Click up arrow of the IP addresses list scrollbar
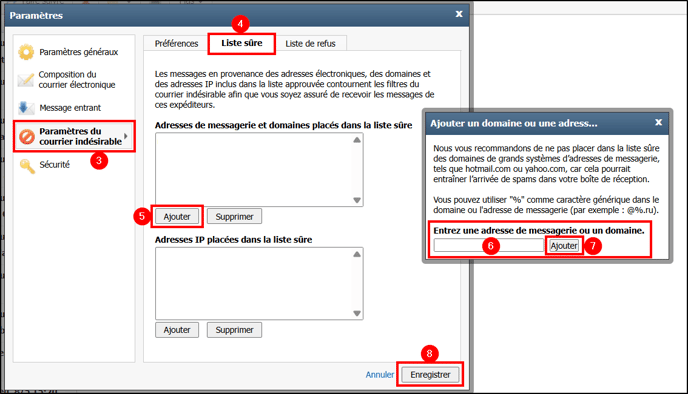The height and width of the screenshot is (394, 688). pos(357,254)
